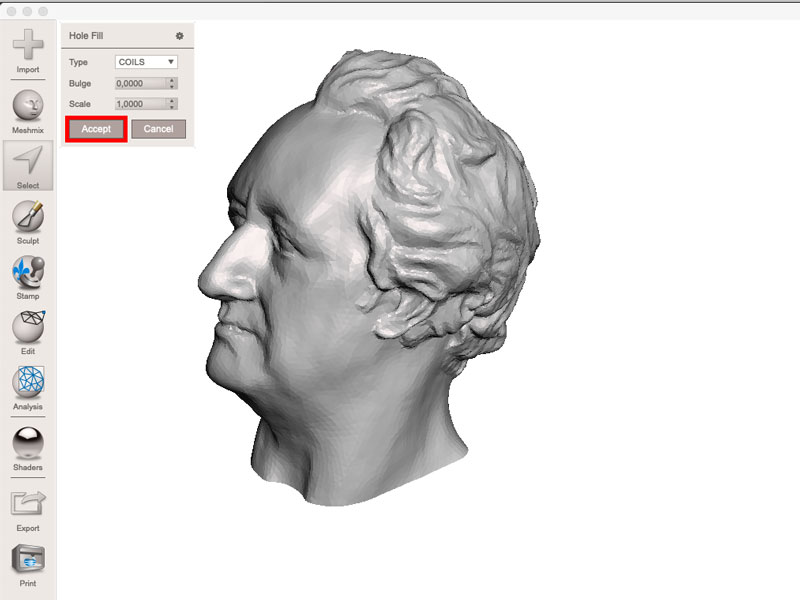Click the Print icon

[x=28, y=559]
